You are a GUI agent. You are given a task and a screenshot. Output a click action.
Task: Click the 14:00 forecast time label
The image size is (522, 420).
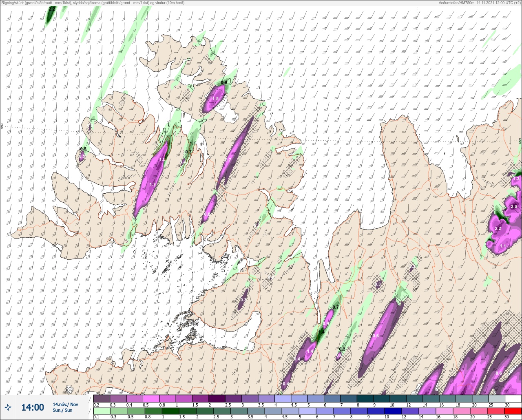33,407
